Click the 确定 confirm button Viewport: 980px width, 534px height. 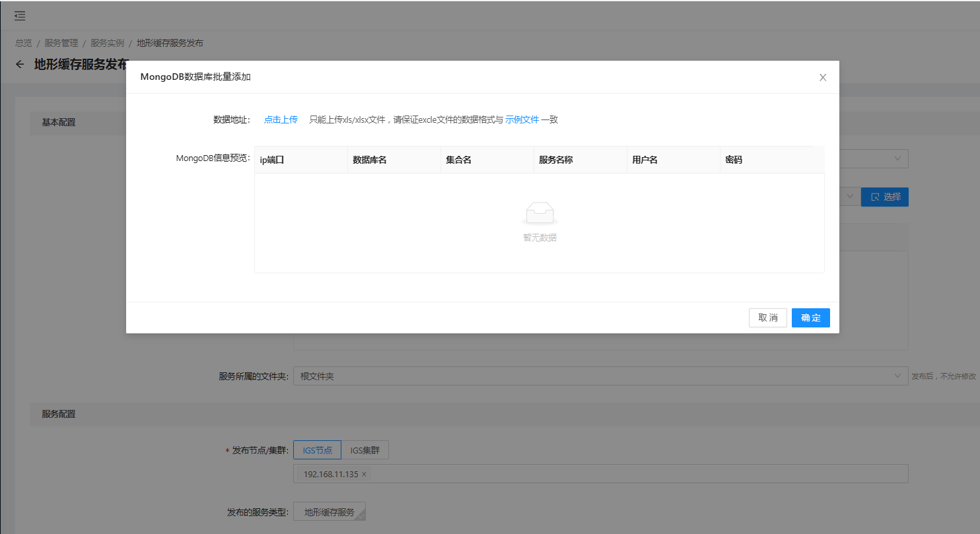click(811, 317)
